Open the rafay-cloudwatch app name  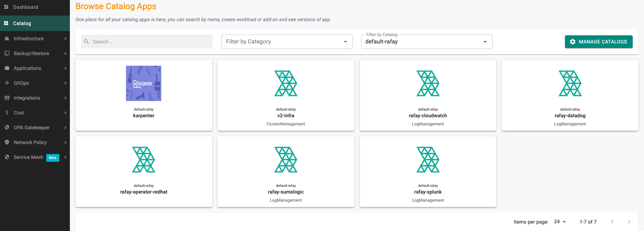pyautogui.click(x=428, y=115)
